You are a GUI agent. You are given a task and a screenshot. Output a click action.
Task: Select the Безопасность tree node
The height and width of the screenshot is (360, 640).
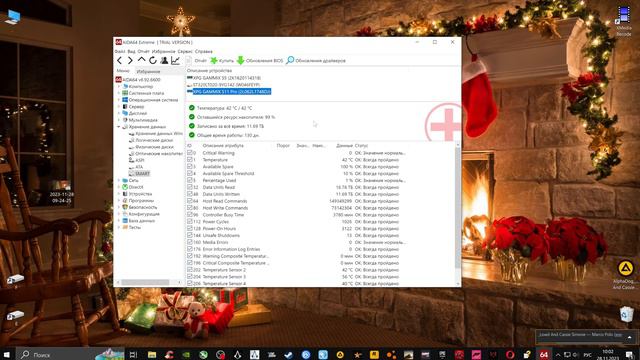142,207
